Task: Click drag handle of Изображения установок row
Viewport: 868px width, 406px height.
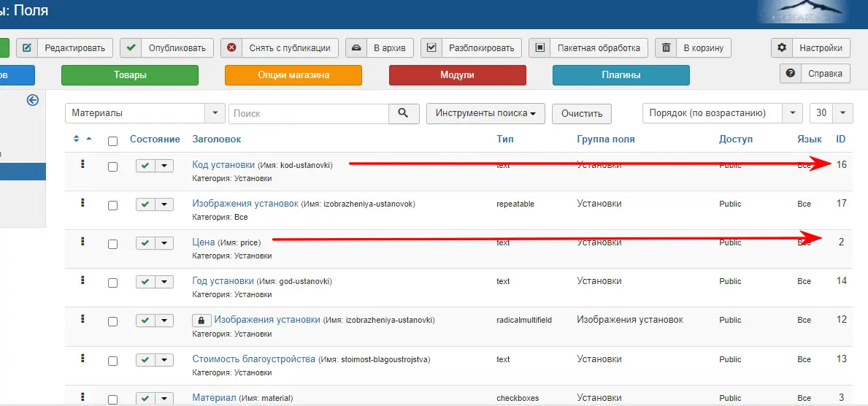Action: click(82, 203)
